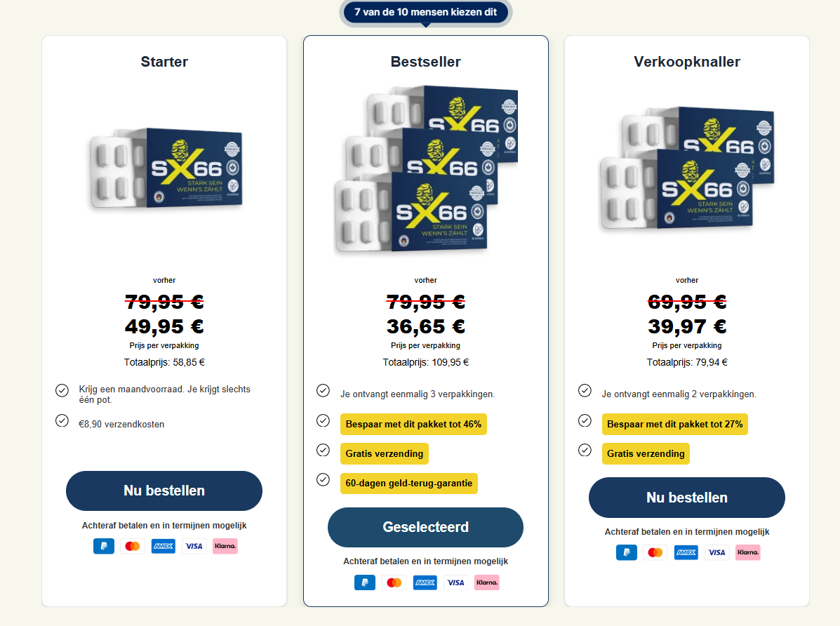
Task: Click Mastercard icon in Verkoopknaller card
Action: (x=655, y=552)
